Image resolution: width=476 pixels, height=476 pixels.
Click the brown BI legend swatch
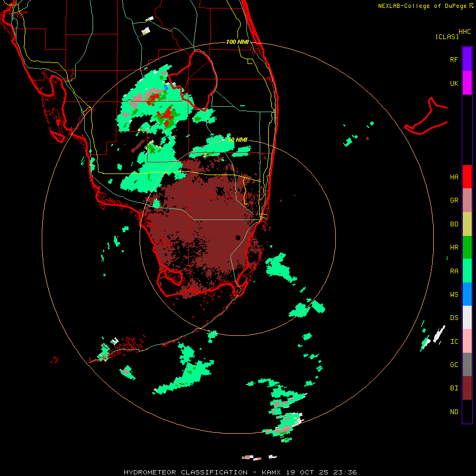click(x=467, y=388)
